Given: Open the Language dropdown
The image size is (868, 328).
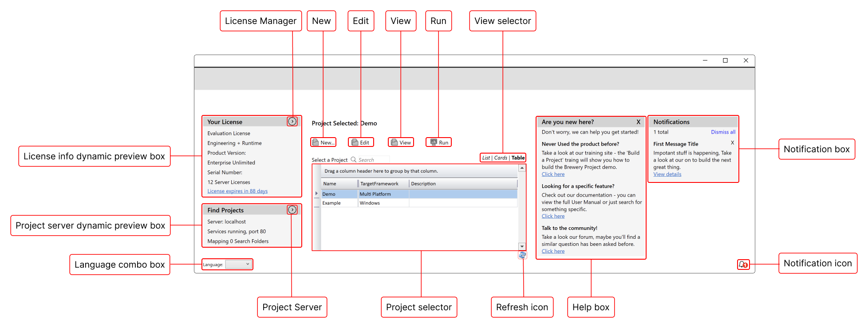Looking at the screenshot, I should click(x=238, y=265).
